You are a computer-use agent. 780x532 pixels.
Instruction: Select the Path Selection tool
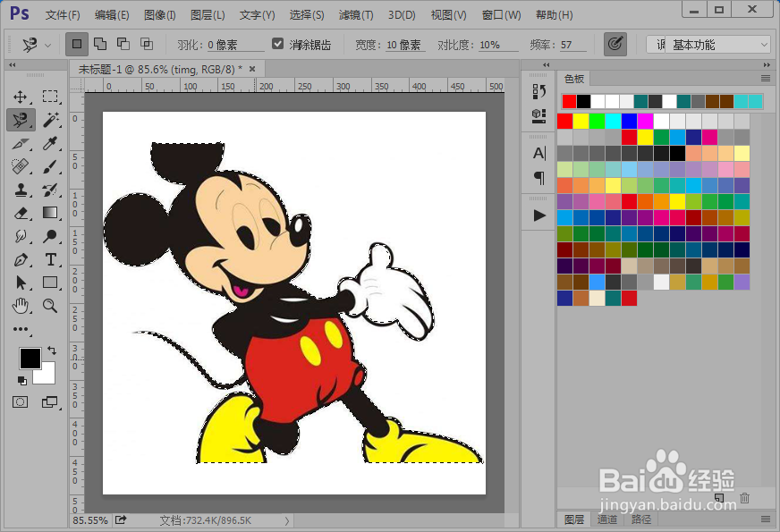pyautogui.click(x=21, y=283)
